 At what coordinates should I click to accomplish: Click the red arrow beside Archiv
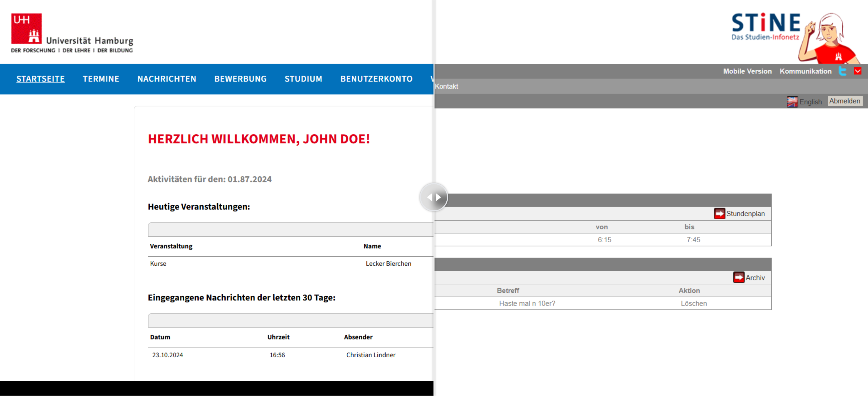pos(739,277)
